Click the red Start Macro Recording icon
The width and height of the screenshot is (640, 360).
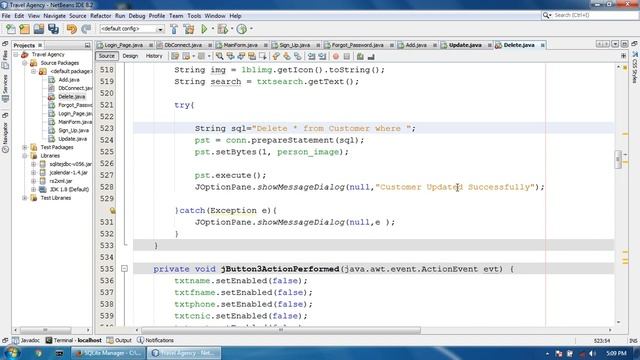tap(336, 56)
